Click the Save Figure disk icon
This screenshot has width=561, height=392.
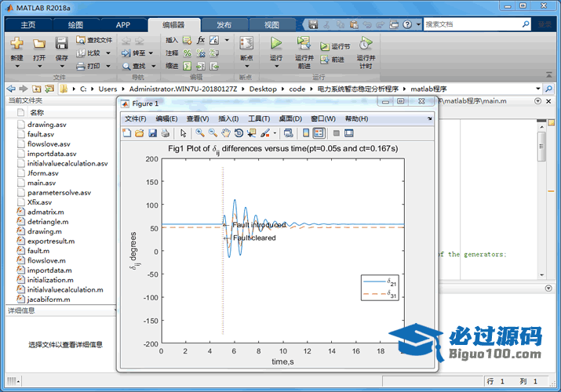coord(152,133)
